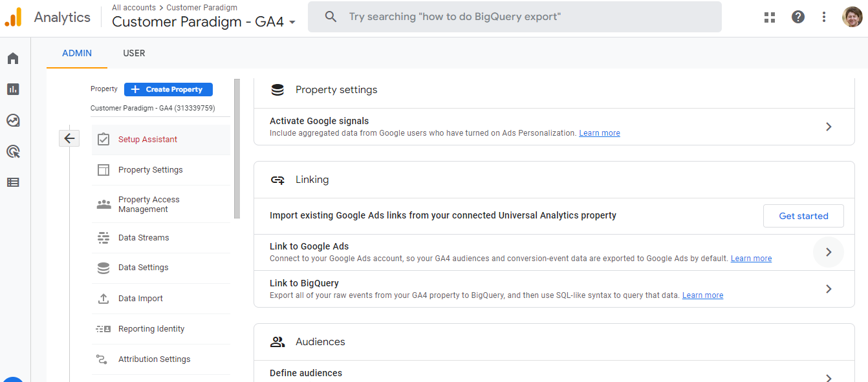Select the Reports icon in left sidebar
The image size is (868, 382).
pyautogui.click(x=13, y=89)
